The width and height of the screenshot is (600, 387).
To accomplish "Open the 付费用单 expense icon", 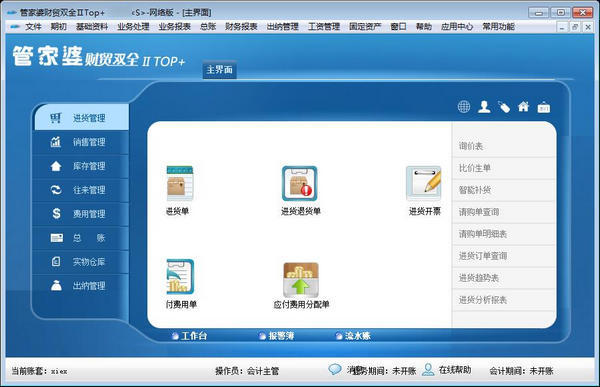I will pos(180,276).
